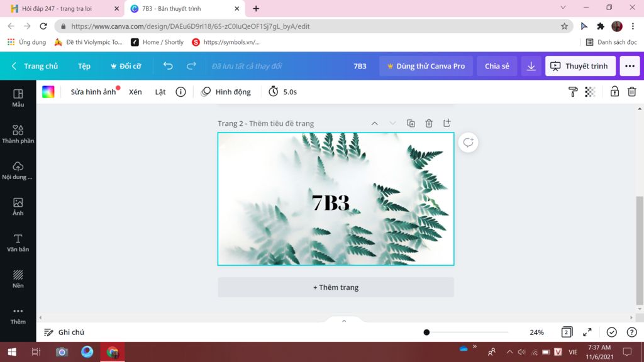Open the help question mark
Screen dimensions: 644x362
[x=631, y=332]
